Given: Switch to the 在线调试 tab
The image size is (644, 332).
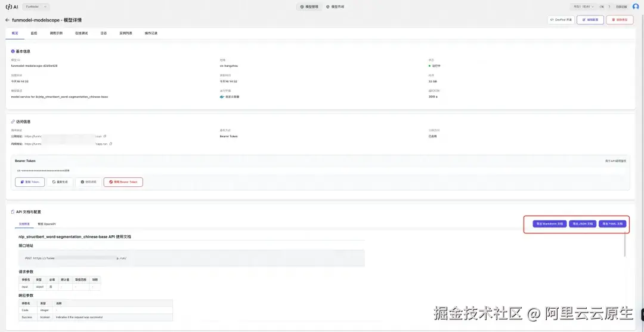Looking at the screenshot, I should click(81, 33).
